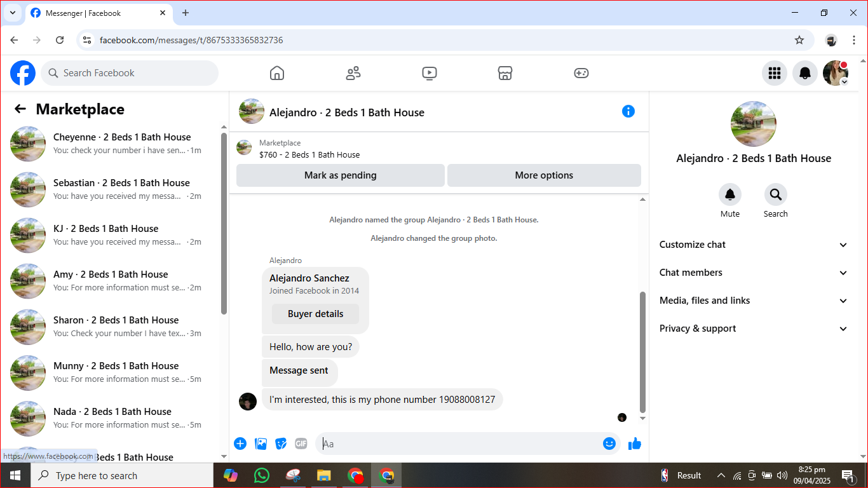Open Amy · 2 Beds 1 Bath House chat

point(113,281)
